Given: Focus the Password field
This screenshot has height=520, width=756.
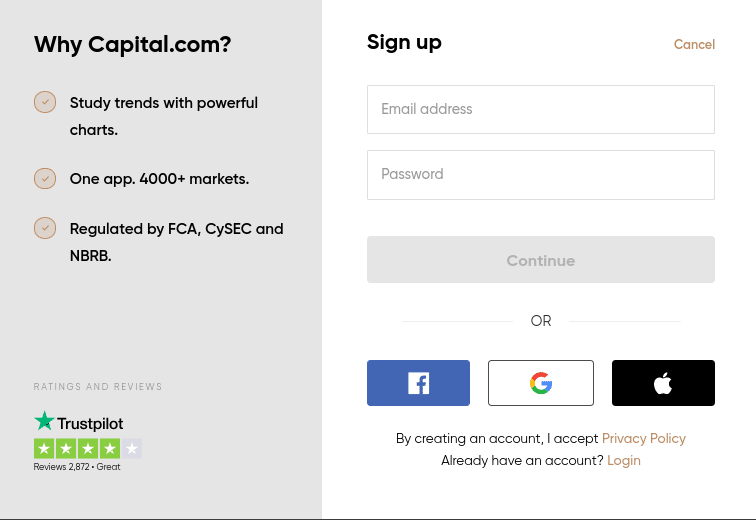Looking at the screenshot, I should tap(540, 174).
